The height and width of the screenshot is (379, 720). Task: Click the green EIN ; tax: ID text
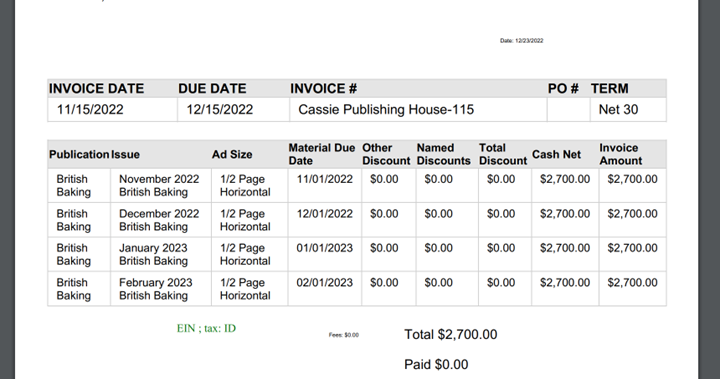[206, 328]
